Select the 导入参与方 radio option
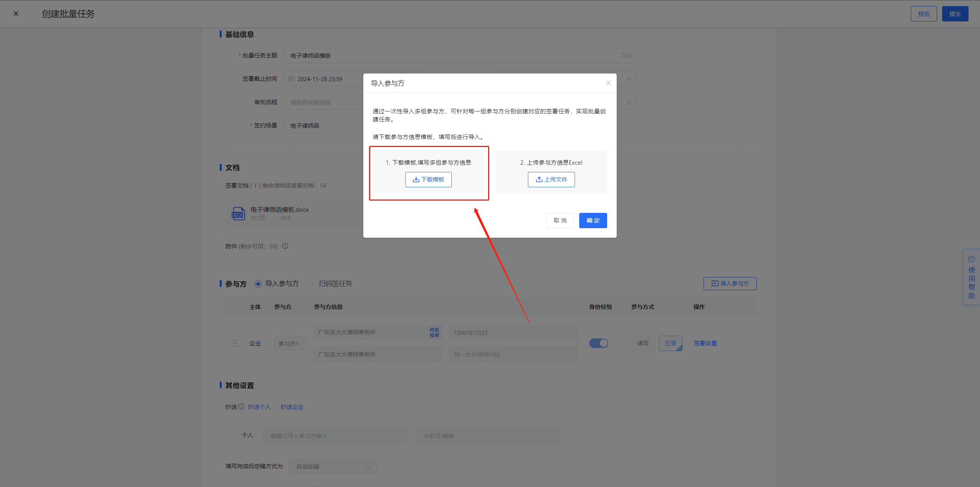Screen dimensions: 980x487 coord(258,284)
